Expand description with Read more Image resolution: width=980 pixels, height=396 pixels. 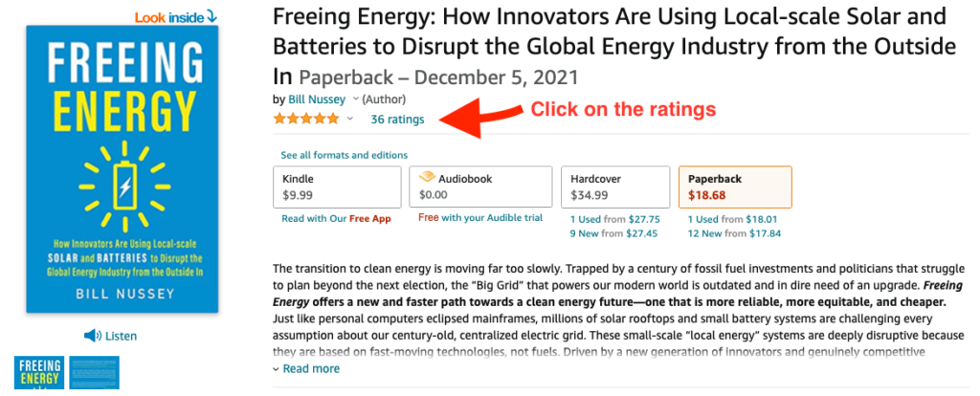[x=307, y=368]
